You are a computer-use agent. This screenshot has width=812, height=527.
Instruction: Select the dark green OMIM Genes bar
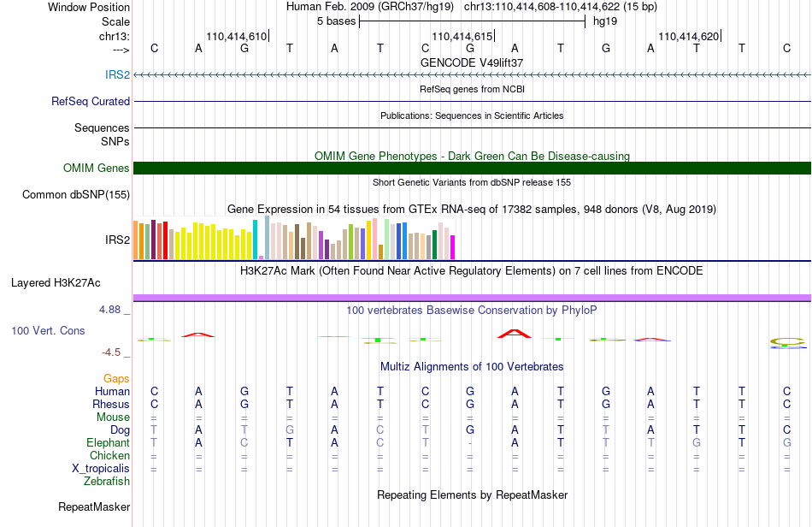click(x=472, y=168)
